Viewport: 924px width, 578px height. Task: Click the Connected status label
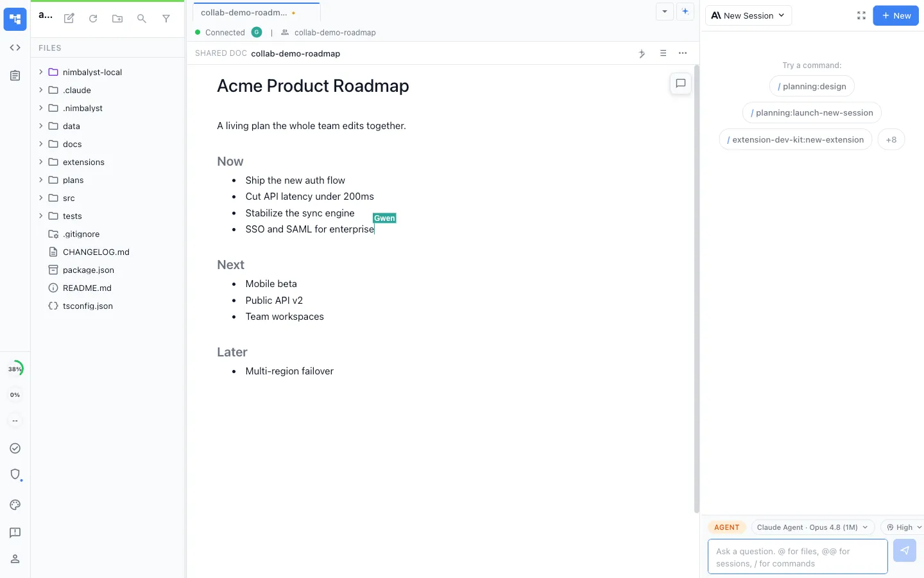pyautogui.click(x=225, y=32)
